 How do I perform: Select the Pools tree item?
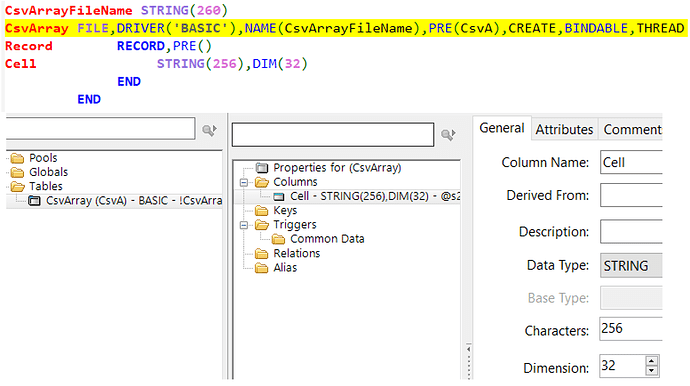tap(43, 158)
